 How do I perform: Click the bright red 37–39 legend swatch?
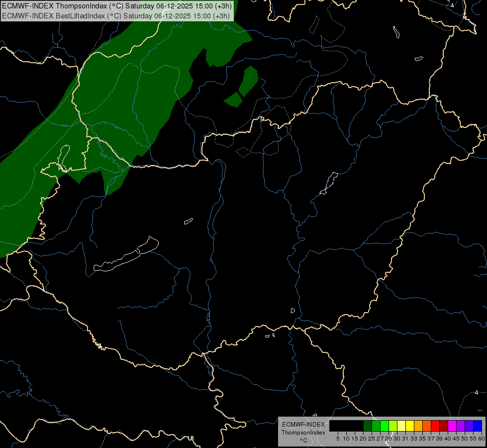pyautogui.click(x=435, y=426)
